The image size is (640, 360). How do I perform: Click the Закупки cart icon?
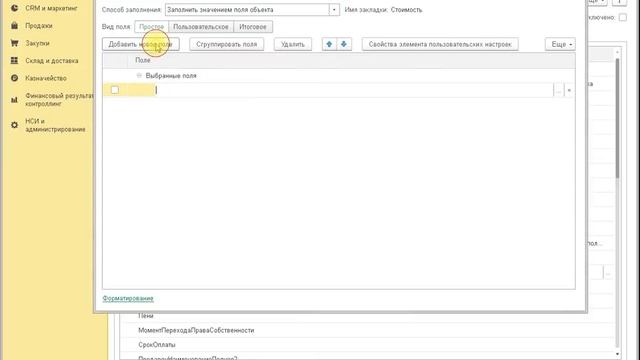[14, 43]
